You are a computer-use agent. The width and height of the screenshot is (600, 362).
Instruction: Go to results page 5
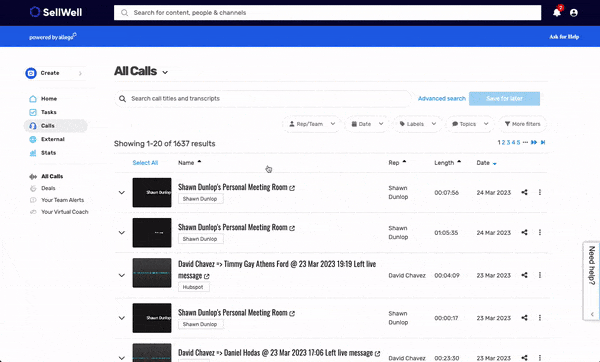tap(518, 142)
